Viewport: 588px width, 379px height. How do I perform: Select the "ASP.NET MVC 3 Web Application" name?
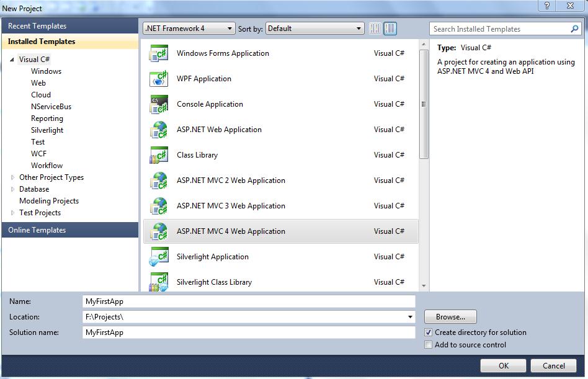pyautogui.click(x=231, y=206)
